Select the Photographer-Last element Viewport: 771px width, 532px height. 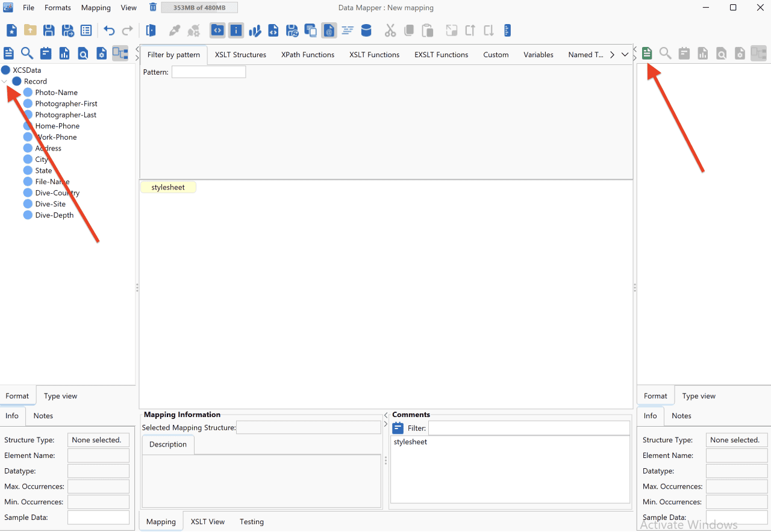66,115
